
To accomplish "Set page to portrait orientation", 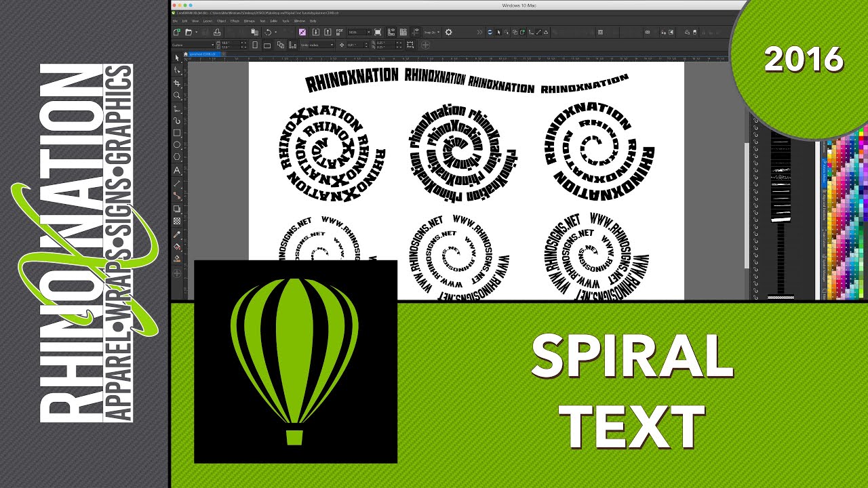I will (255, 45).
